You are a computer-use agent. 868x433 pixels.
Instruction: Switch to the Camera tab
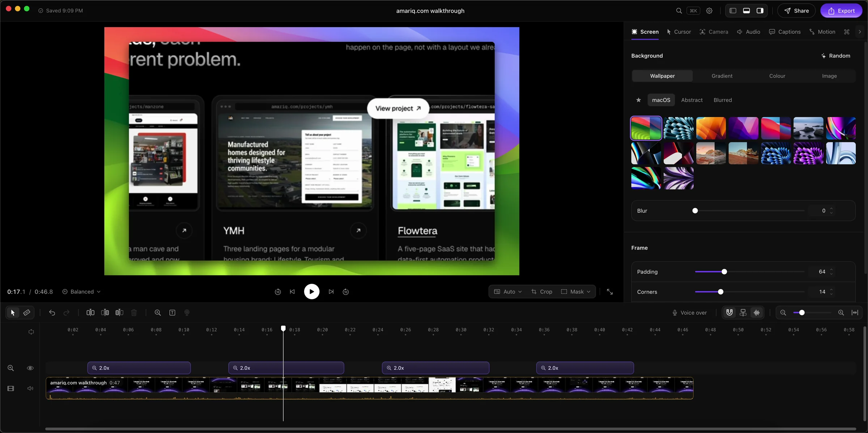click(714, 32)
